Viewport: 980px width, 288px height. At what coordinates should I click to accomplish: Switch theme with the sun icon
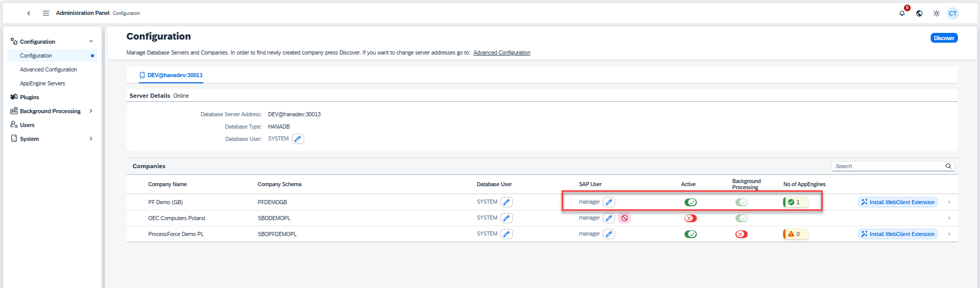936,13
